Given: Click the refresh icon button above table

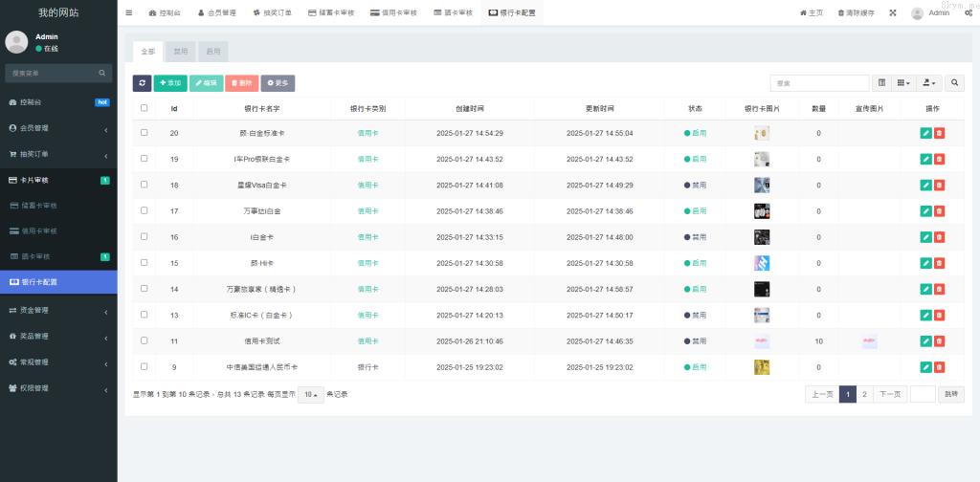Looking at the screenshot, I should pos(142,83).
